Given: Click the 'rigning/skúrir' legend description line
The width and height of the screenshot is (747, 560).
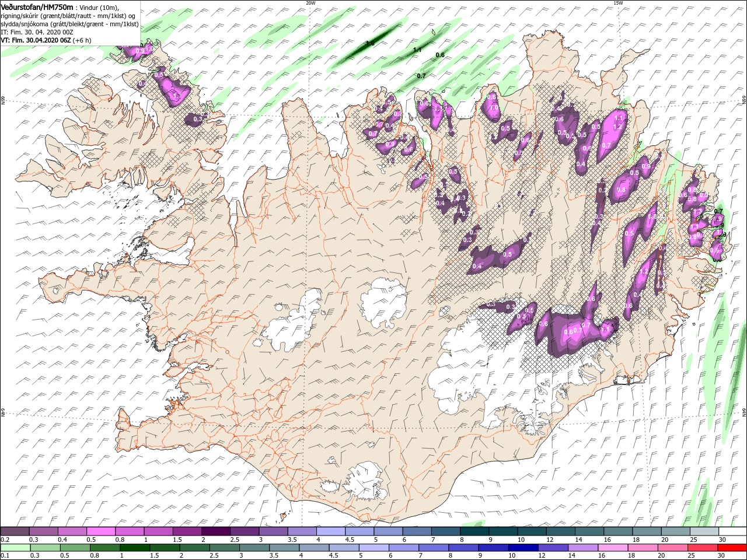Looking at the screenshot, I should click(68, 15).
